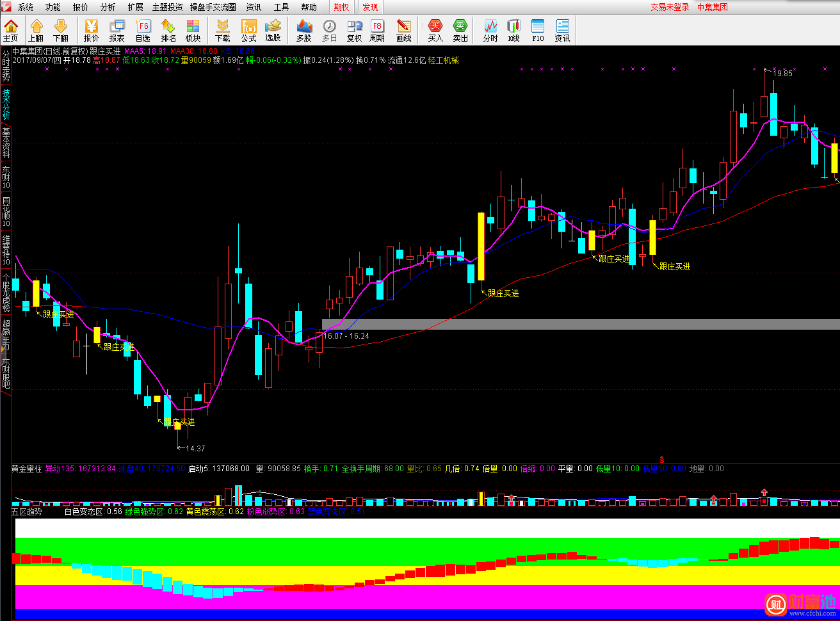840x621 pixels.
Task: Select the 同花顺10 side tab
Action: point(6,212)
